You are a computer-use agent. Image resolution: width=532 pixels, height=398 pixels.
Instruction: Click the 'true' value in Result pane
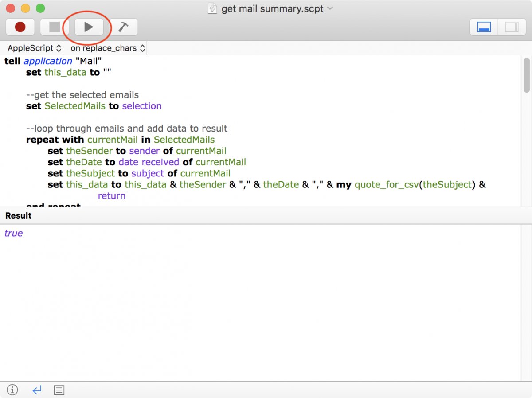(14, 233)
